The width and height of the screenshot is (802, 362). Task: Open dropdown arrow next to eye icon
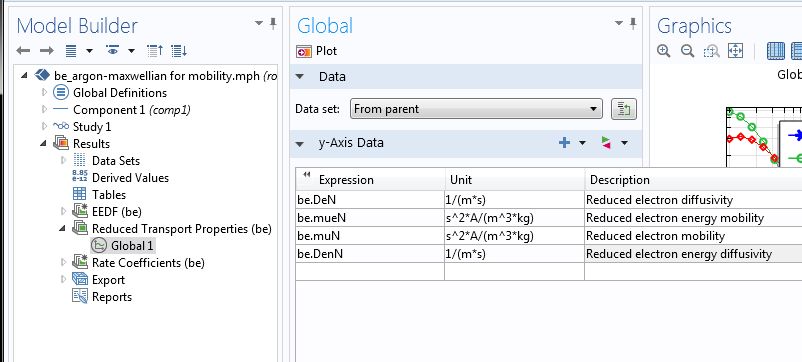(131, 51)
